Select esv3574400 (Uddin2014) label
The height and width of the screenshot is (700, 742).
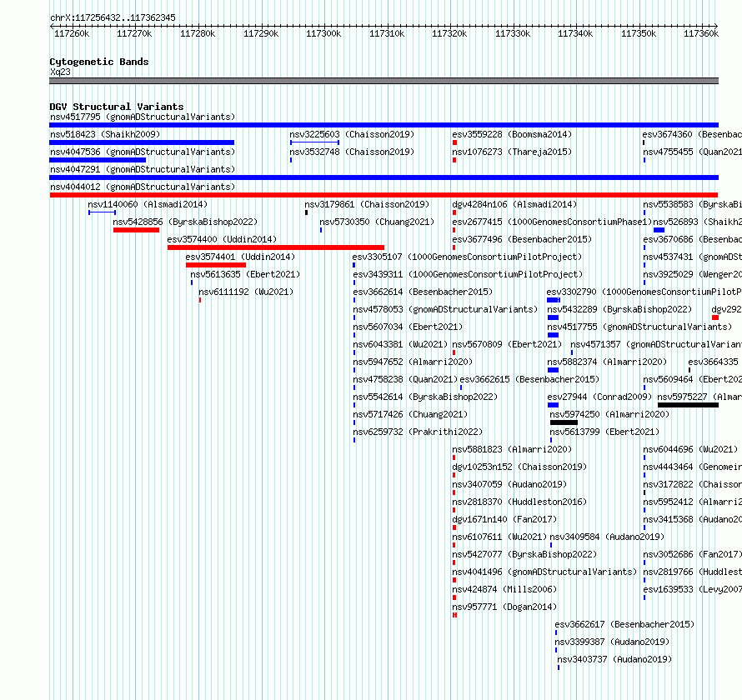(222, 239)
